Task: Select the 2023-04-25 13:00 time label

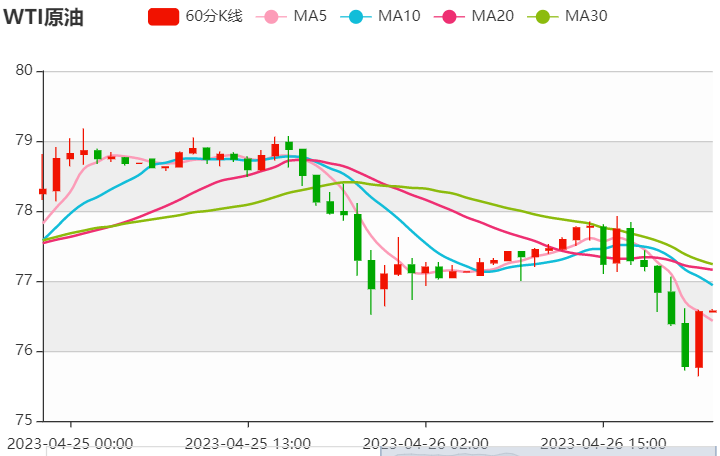Action: (248, 442)
